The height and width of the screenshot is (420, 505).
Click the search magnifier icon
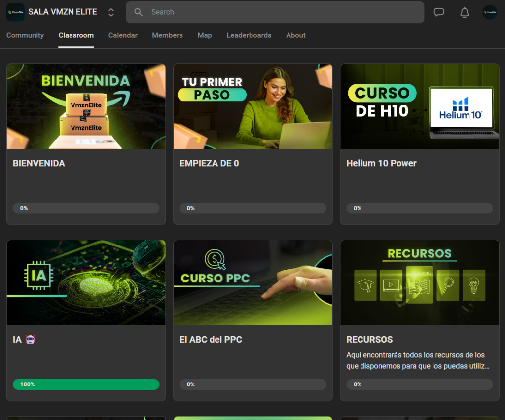click(x=138, y=12)
